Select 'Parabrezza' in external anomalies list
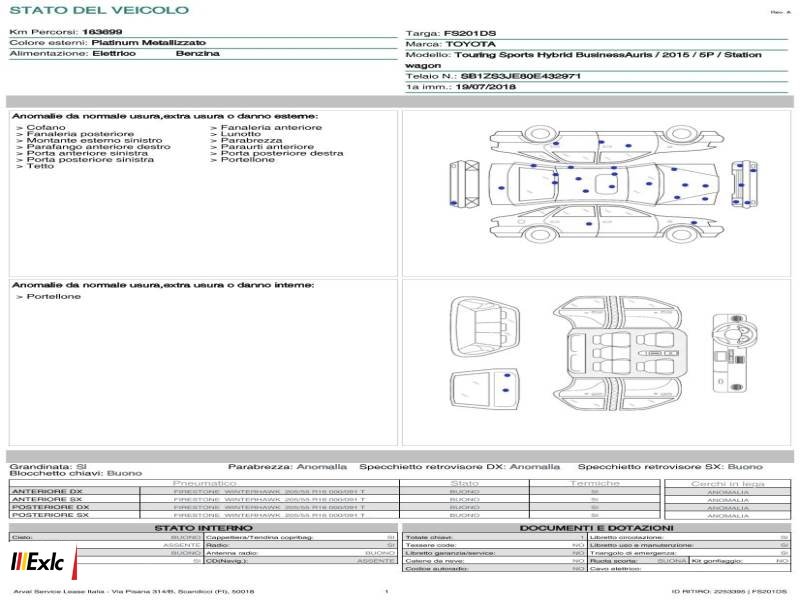 (251, 140)
